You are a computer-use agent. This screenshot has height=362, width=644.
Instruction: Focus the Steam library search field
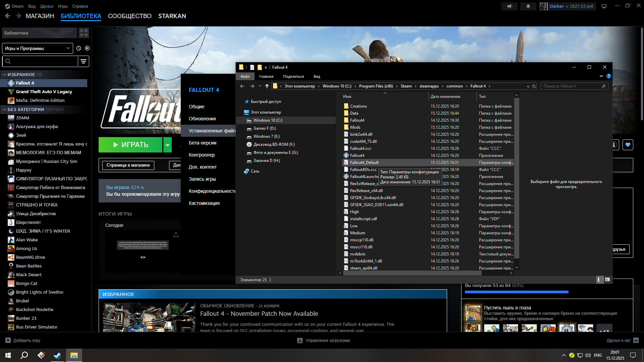(40, 61)
